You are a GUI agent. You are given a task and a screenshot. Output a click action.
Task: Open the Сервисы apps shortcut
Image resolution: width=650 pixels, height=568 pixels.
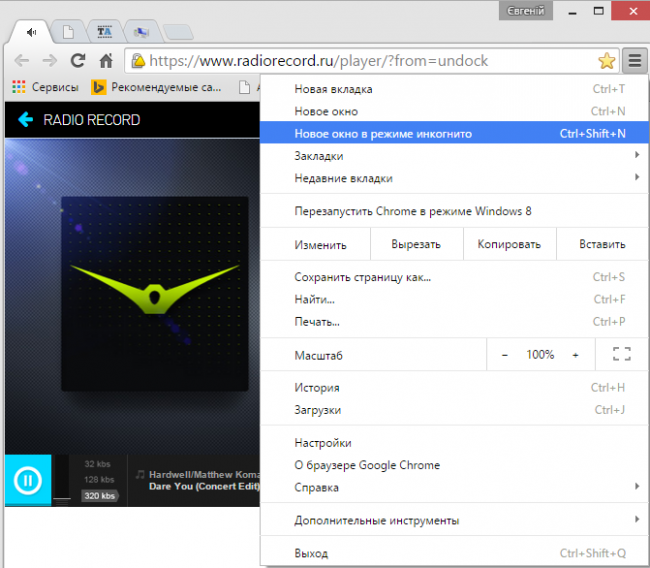pyautogui.click(x=45, y=87)
